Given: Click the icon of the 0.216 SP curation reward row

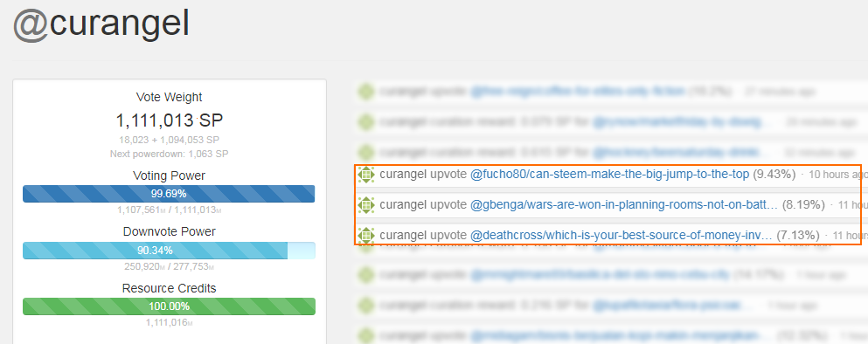Looking at the screenshot, I should (x=366, y=304).
